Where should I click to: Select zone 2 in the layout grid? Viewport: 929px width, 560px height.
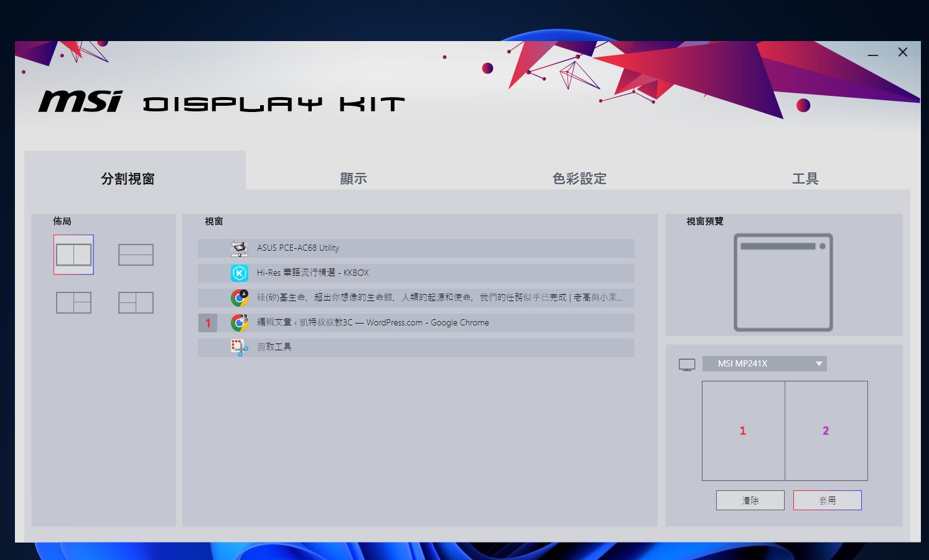(x=826, y=431)
